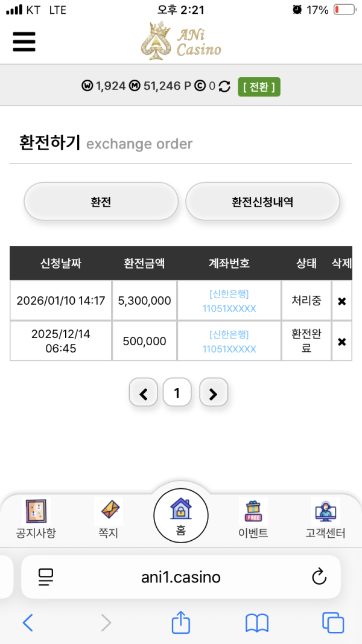Select page 1 in pagination
Image resolution: width=362 pixels, height=644 pixels.
(x=177, y=392)
